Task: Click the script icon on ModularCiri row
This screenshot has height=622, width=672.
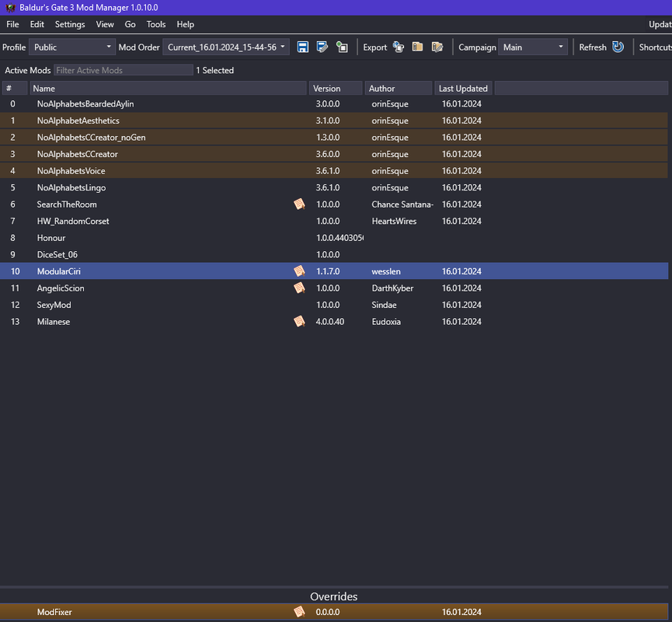Action: pos(299,271)
